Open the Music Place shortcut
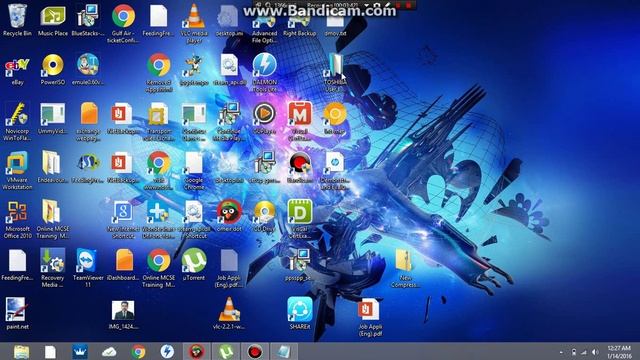The width and height of the screenshot is (640, 360). (x=53, y=17)
